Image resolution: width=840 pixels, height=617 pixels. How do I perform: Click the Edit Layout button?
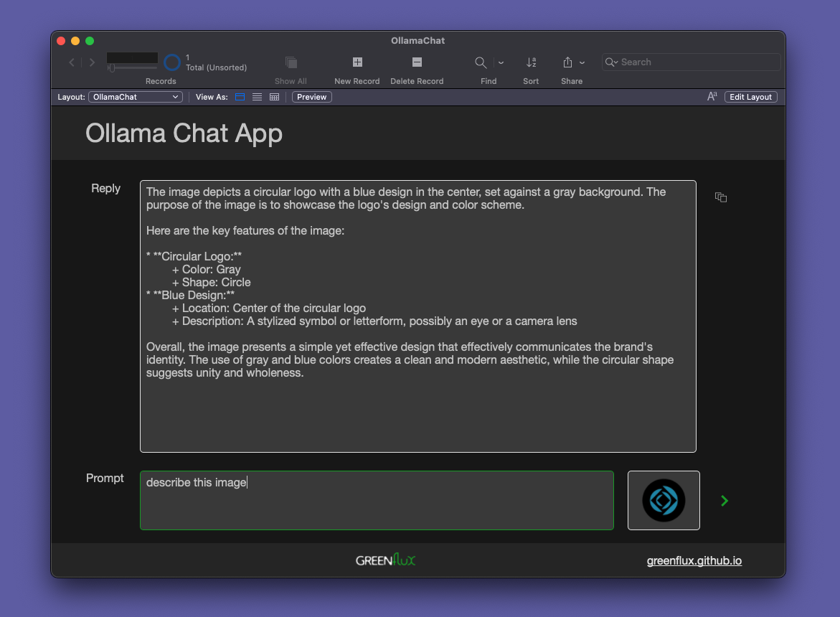[750, 97]
